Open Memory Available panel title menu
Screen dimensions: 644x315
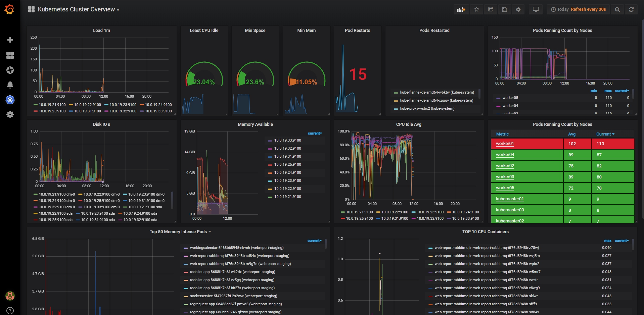pyautogui.click(x=255, y=124)
